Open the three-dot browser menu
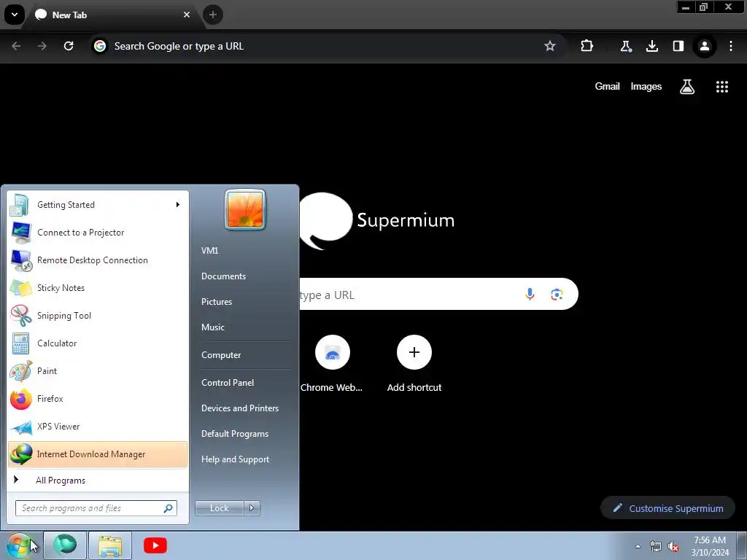The height and width of the screenshot is (560, 747). click(731, 46)
